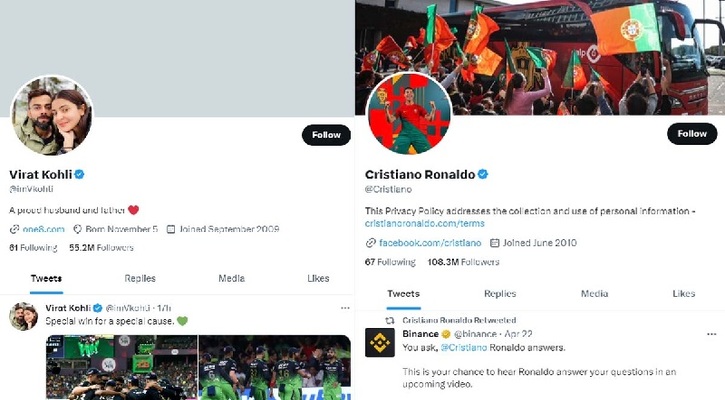The image size is (725, 400).
Task: Click the retweet icon above Binance tweet
Action: tap(390, 320)
